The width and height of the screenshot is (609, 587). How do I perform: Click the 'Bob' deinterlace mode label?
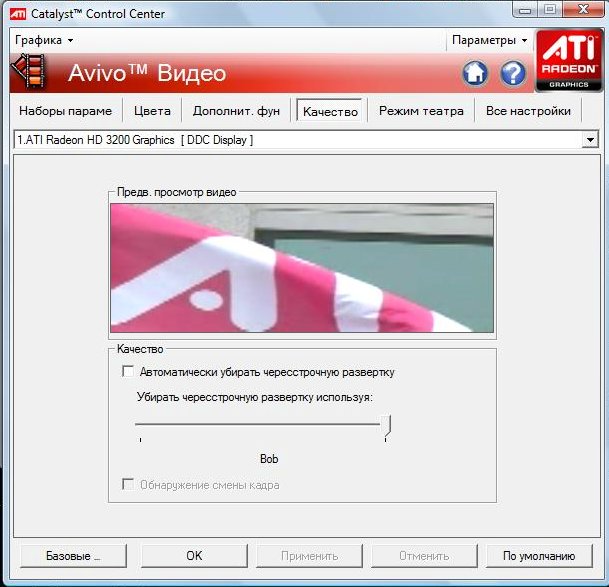(269, 459)
